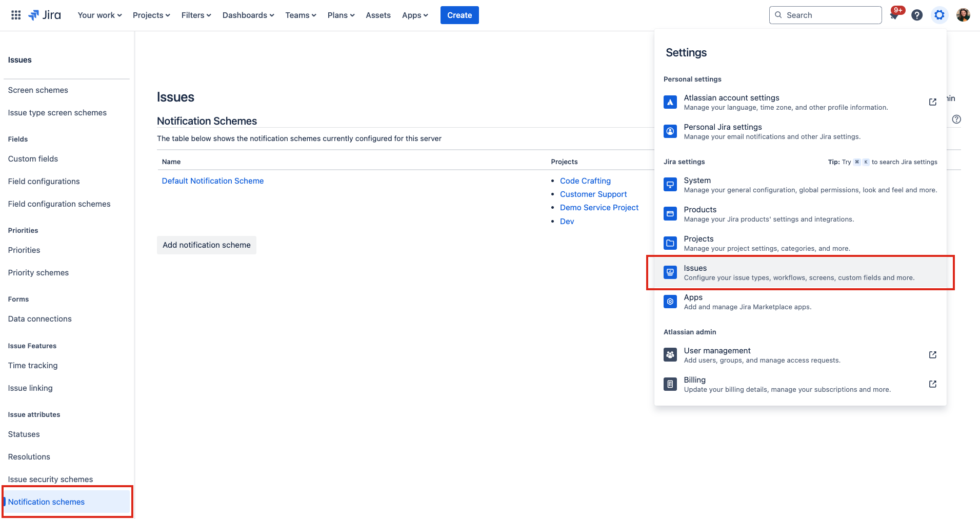Screen dimensions: 980x519
Task: Click the Apps settings marketplace icon
Action: 670,302
